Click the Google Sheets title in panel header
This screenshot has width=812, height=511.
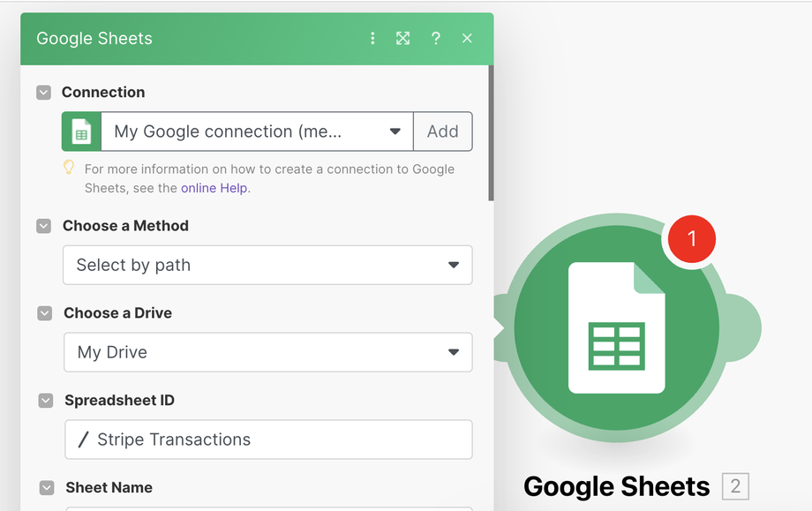tap(94, 39)
